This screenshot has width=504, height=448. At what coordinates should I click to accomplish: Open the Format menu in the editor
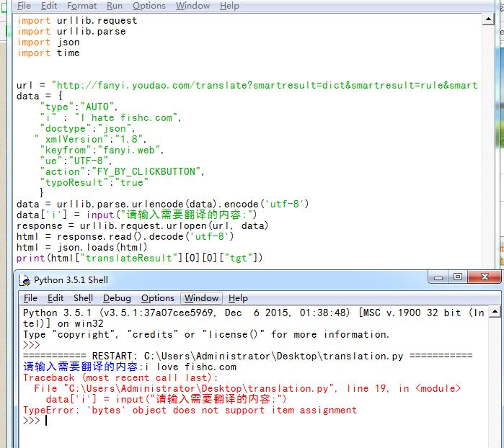(81, 6)
